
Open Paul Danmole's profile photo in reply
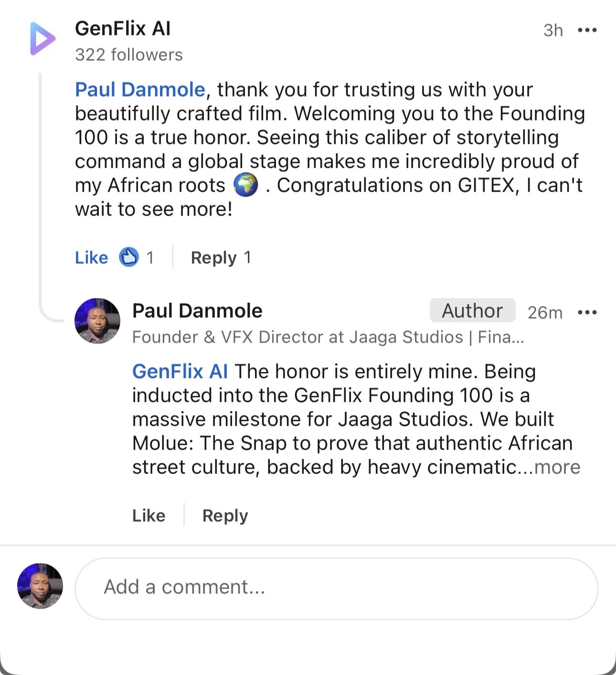(97, 321)
